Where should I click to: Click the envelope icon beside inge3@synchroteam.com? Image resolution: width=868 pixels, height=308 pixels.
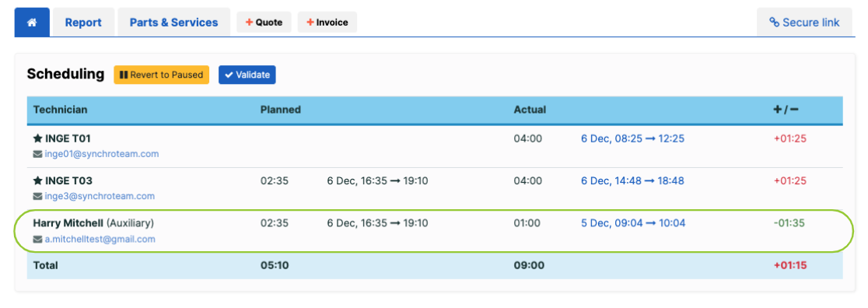[37, 196]
